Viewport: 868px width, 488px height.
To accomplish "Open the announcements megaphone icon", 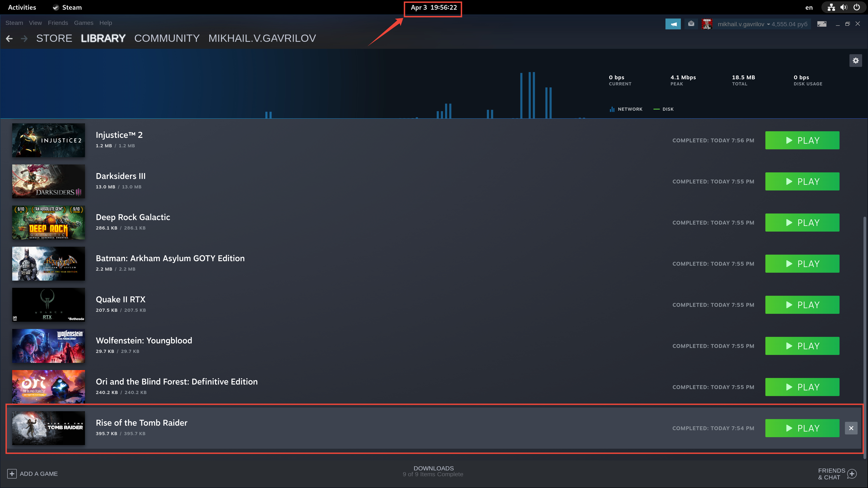I will (673, 24).
